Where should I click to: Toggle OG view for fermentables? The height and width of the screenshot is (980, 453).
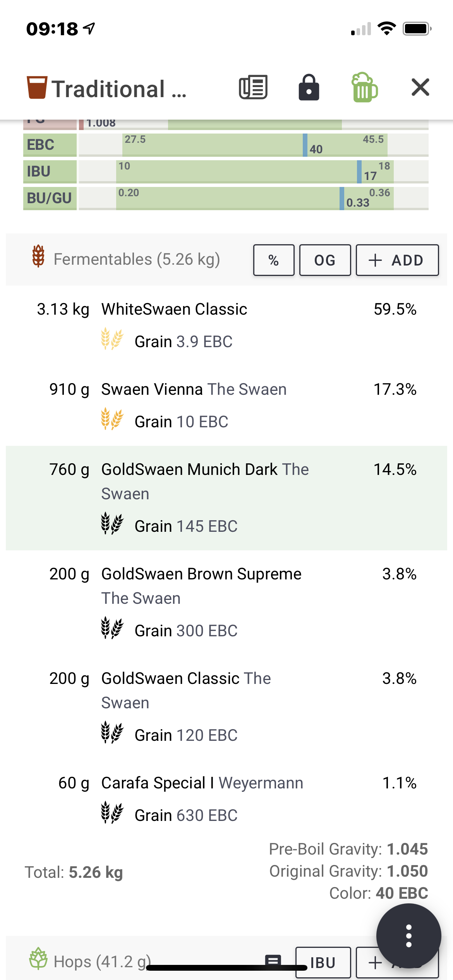(x=325, y=260)
